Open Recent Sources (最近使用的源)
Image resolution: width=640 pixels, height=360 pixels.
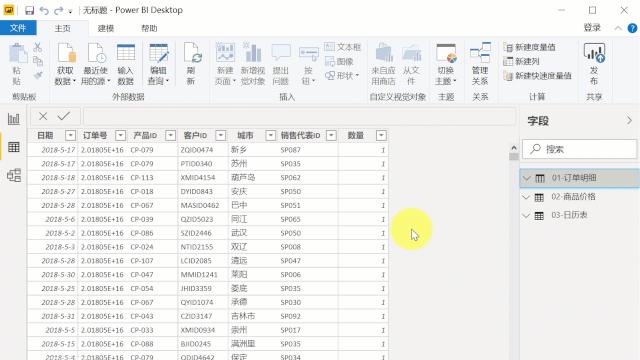96,64
